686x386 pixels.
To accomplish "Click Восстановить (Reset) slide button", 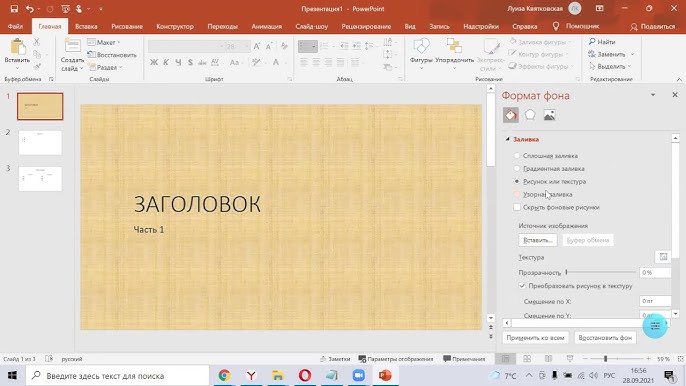I will (x=112, y=55).
